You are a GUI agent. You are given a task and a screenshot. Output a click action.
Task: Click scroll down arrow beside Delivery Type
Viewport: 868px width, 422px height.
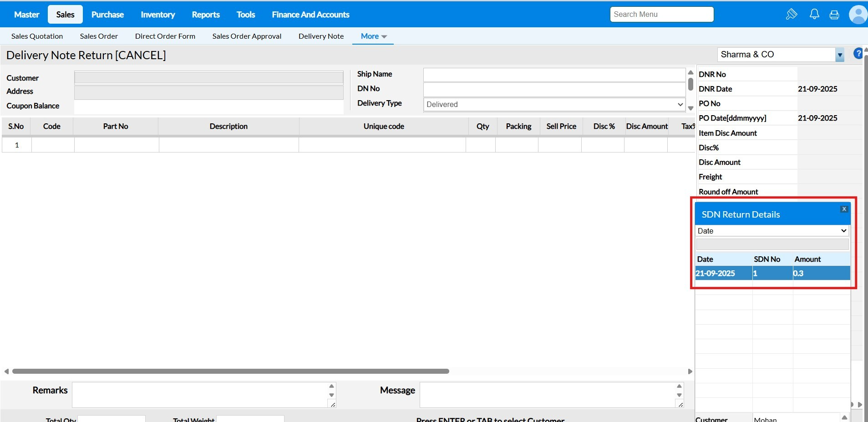690,108
